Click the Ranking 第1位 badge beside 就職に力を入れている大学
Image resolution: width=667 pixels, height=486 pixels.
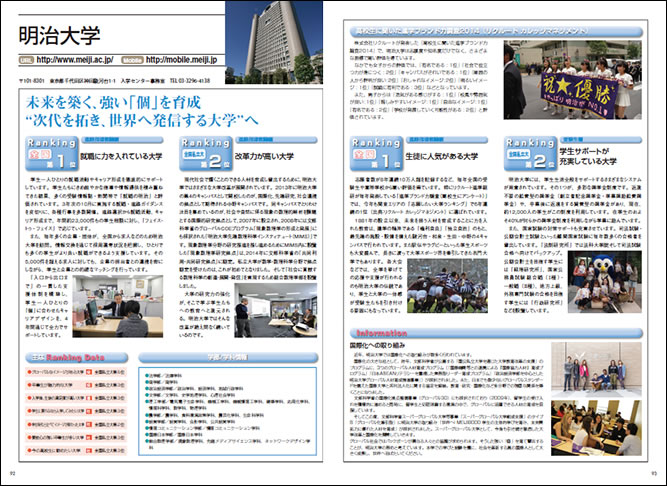point(51,153)
